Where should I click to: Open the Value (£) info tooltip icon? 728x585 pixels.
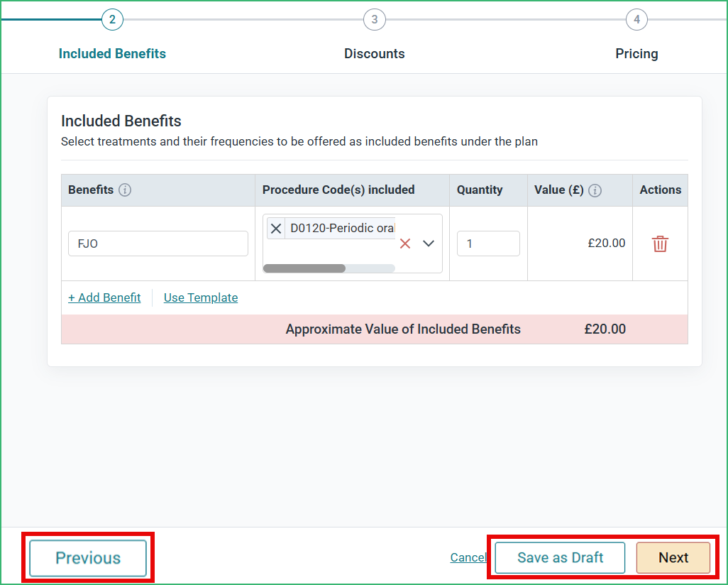595,190
